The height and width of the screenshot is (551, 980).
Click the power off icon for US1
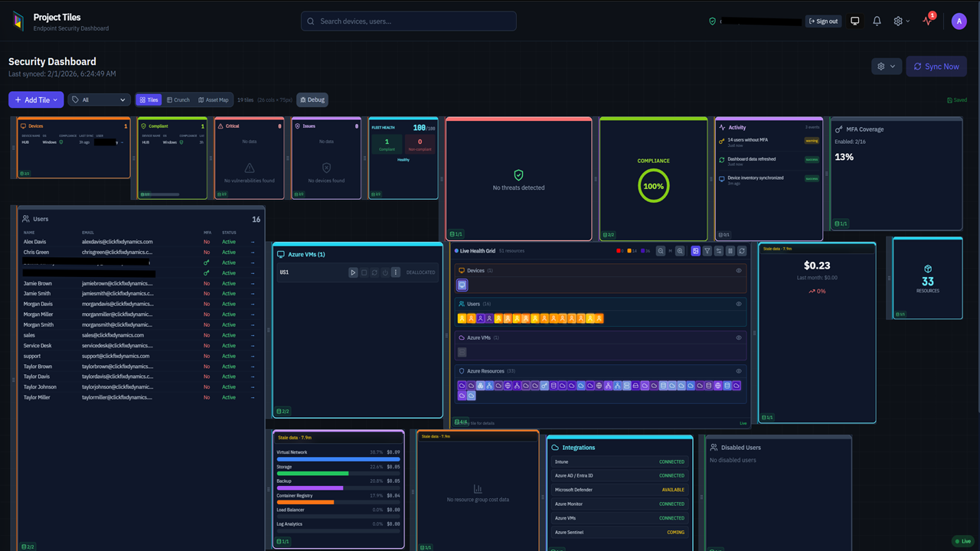385,272
